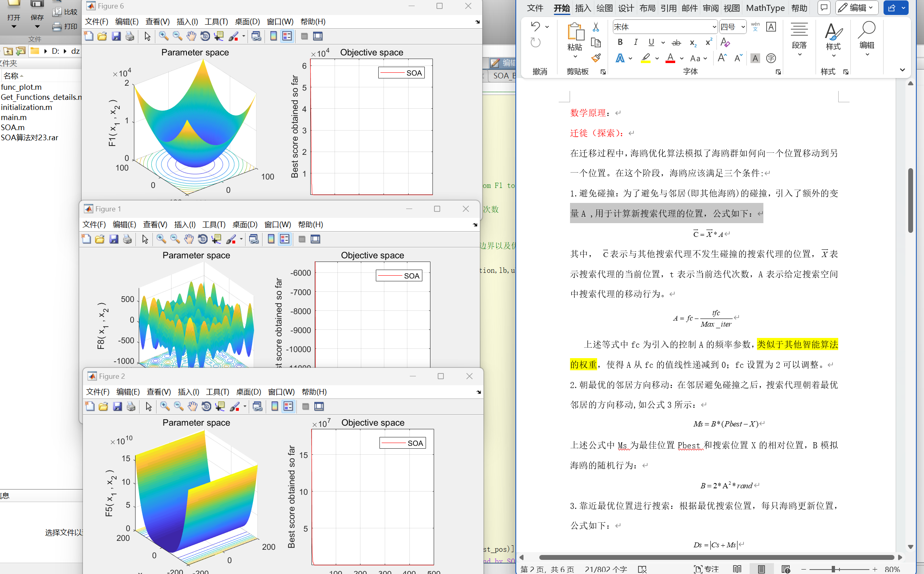This screenshot has width=924, height=574.
Task: Click the red font color button
Action: 670,59
